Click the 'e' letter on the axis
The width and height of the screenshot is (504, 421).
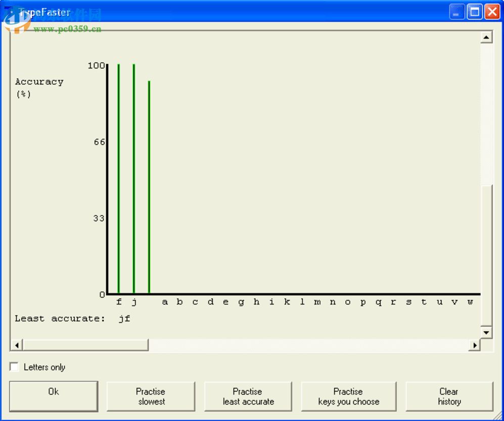225,302
